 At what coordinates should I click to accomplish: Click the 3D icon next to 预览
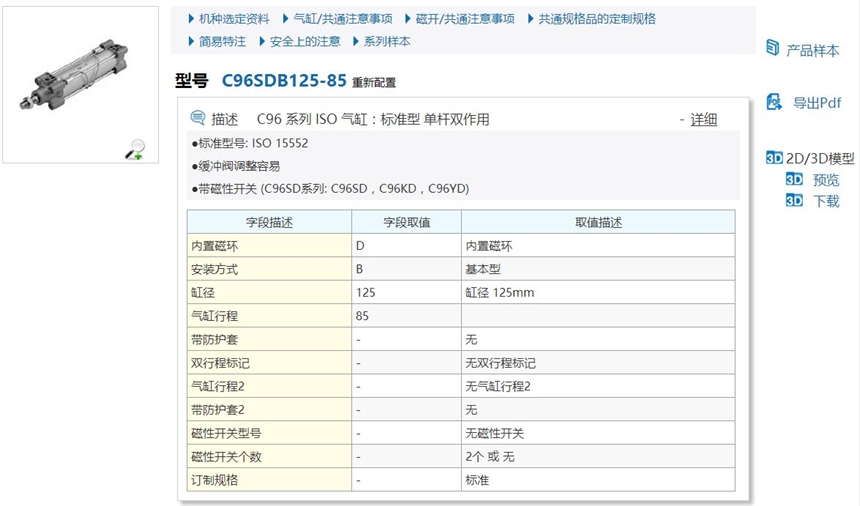click(x=794, y=179)
